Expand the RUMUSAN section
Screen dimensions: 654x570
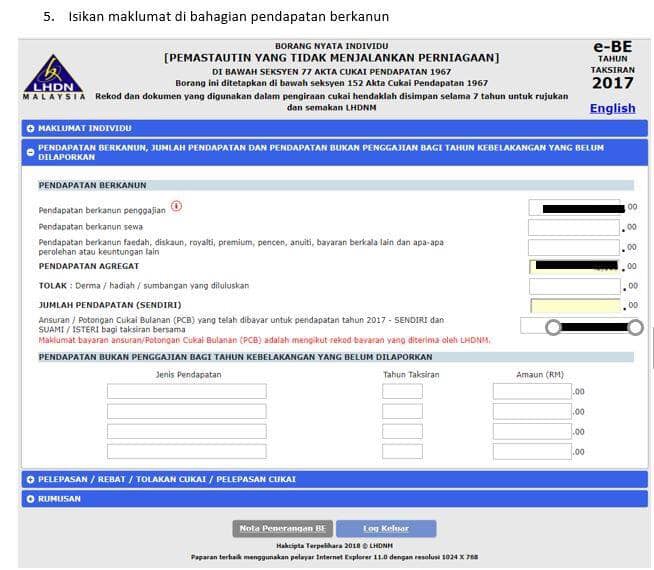click(335, 499)
